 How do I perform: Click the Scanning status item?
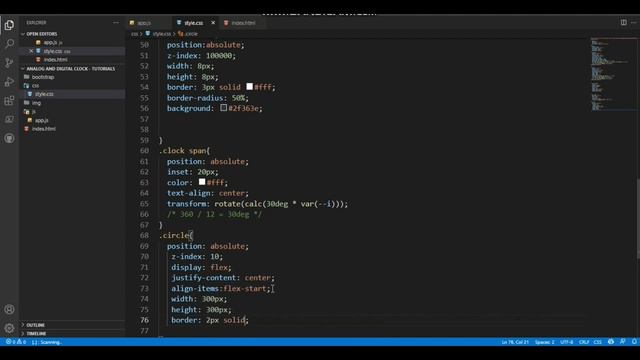pyautogui.click(x=46, y=342)
